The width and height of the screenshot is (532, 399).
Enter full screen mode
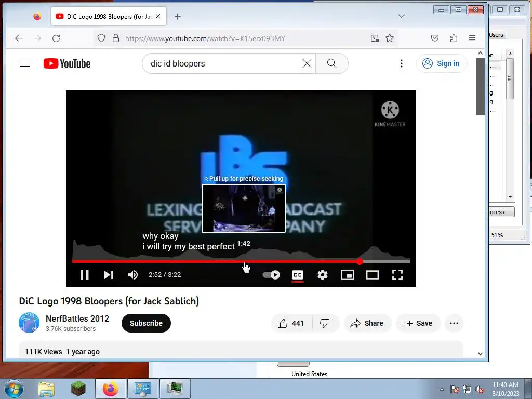(397, 274)
